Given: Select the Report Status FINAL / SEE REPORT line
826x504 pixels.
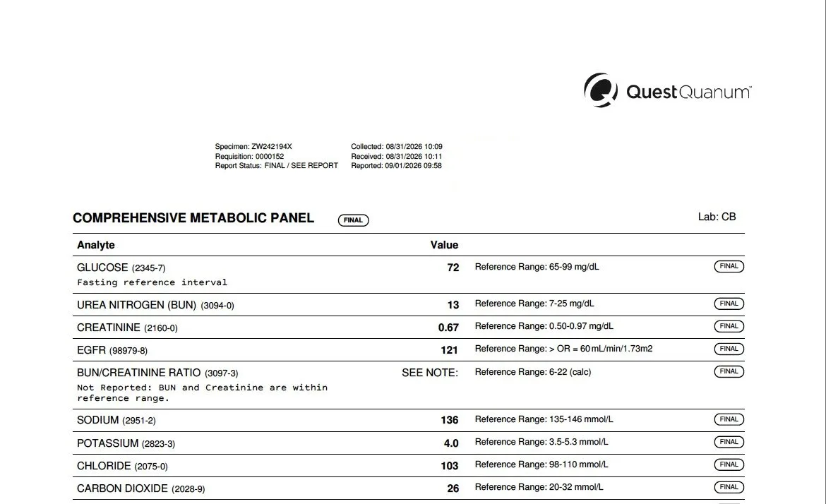Looking at the screenshot, I should pyautogui.click(x=277, y=165).
